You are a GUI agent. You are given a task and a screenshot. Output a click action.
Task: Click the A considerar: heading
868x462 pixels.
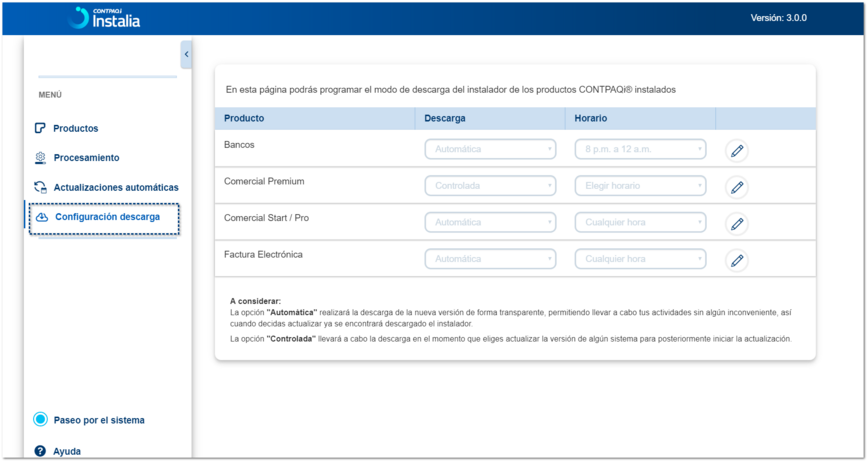(255, 302)
